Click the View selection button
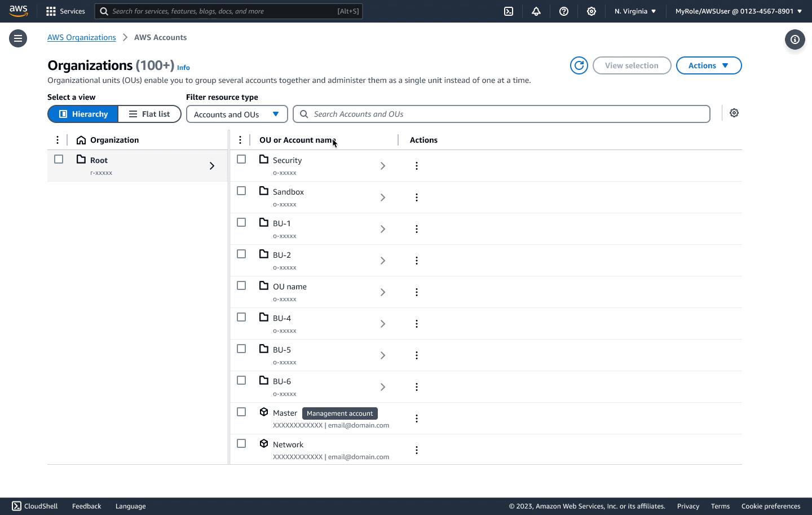812x515 pixels. tap(632, 65)
